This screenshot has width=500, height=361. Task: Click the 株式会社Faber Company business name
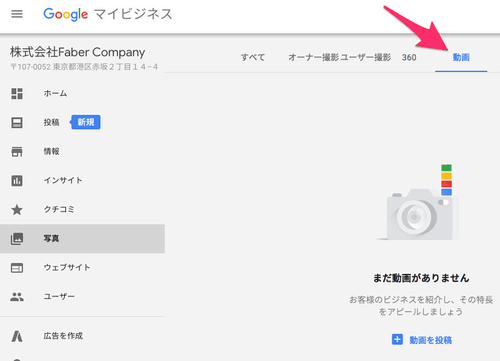[77, 52]
